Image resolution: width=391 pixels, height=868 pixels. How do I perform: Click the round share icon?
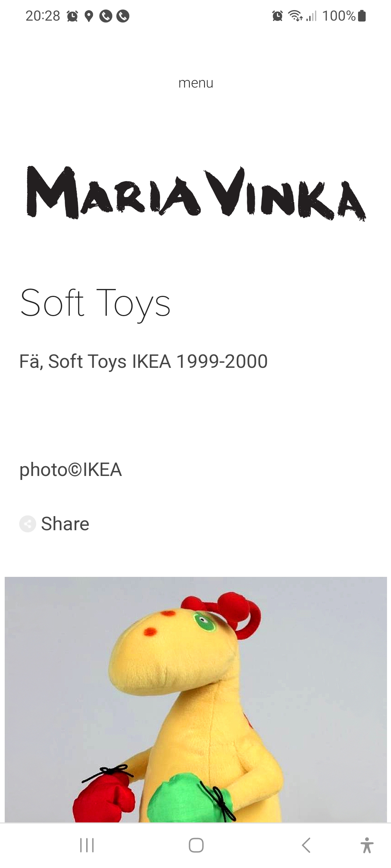tap(28, 524)
